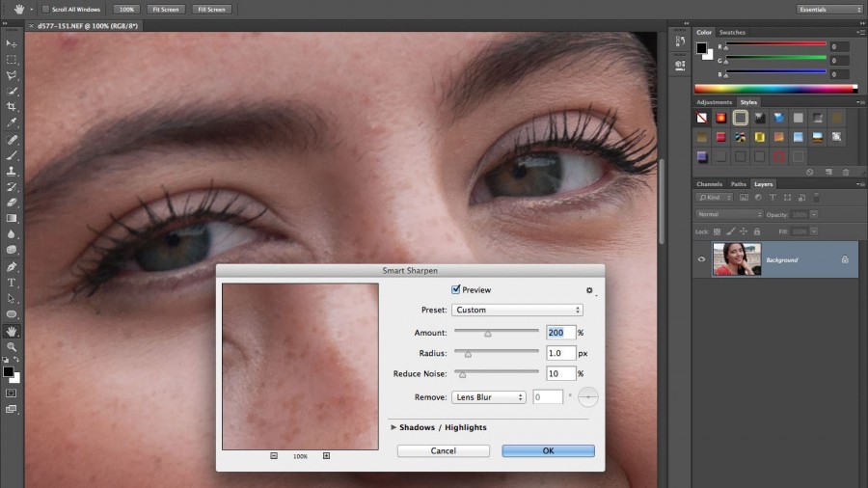Image resolution: width=868 pixels, height=488 pixels.
Task: Toggle lock all padlock icon
Action: (x=757, y=231)
